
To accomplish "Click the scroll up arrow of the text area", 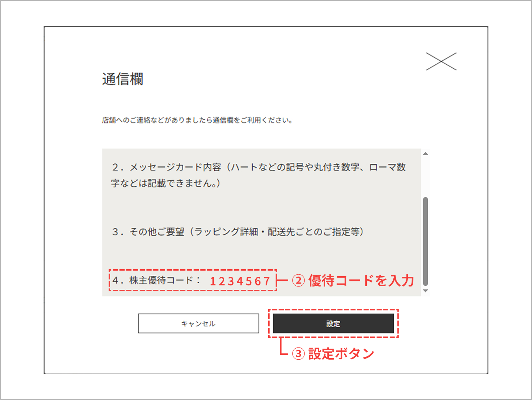I will [425, 153].
